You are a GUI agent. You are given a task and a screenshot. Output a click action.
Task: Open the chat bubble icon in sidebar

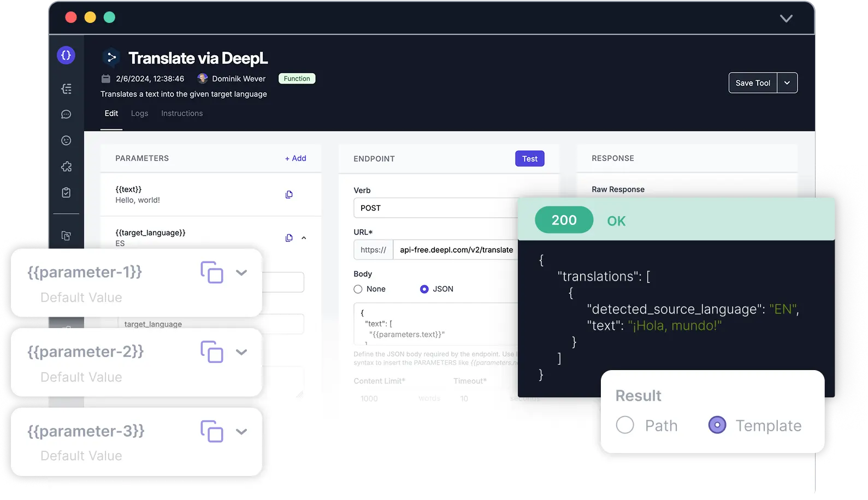[x=66, y=115]
